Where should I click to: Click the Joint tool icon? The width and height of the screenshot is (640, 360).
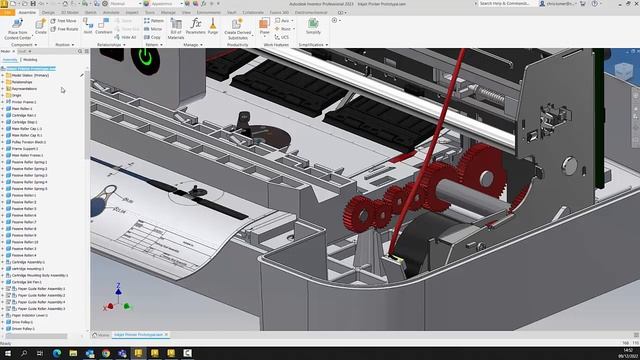88,23
